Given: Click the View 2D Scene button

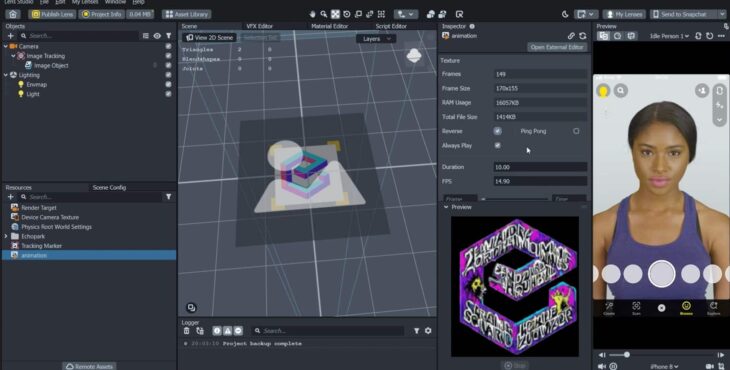Looking at the screenshot, I should click(210, 38).
